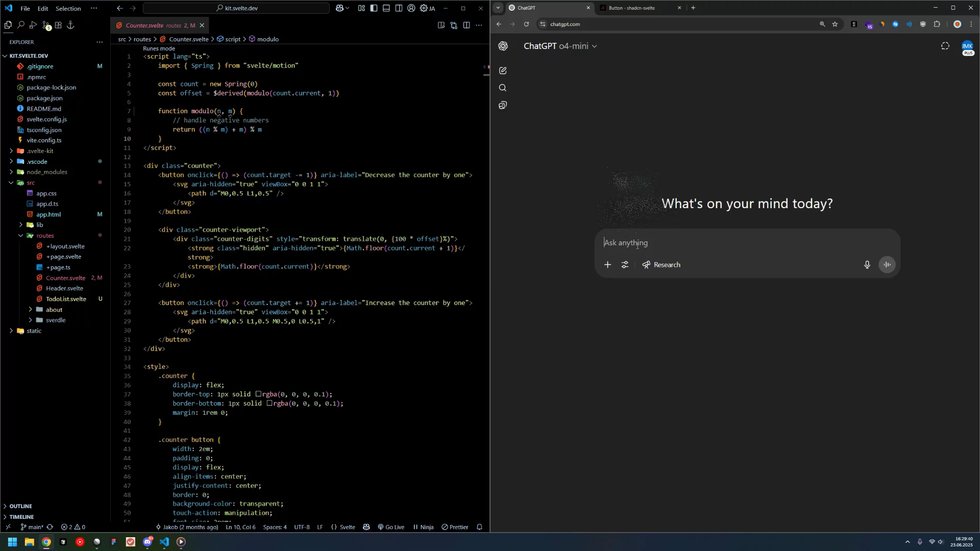This screenshot has height=551, width=980.
Task: Open VS Code Settings via the gear icon
Action: (423, 8)
